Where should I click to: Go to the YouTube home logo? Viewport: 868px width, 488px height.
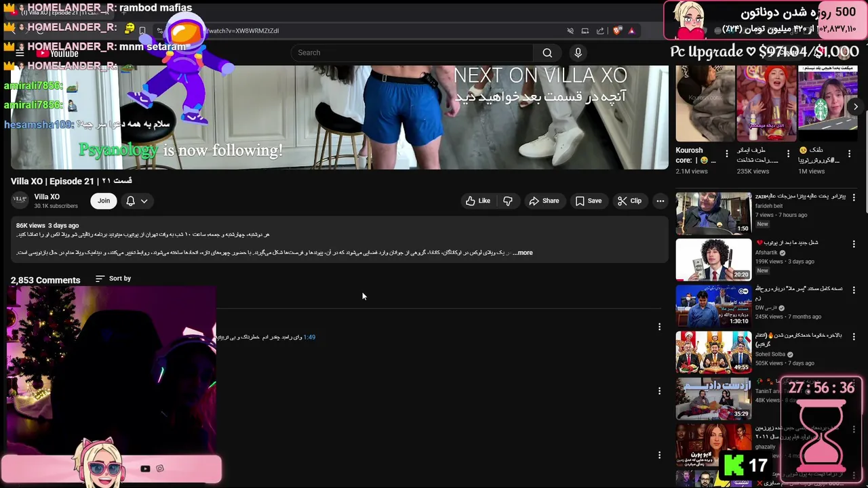58,54
